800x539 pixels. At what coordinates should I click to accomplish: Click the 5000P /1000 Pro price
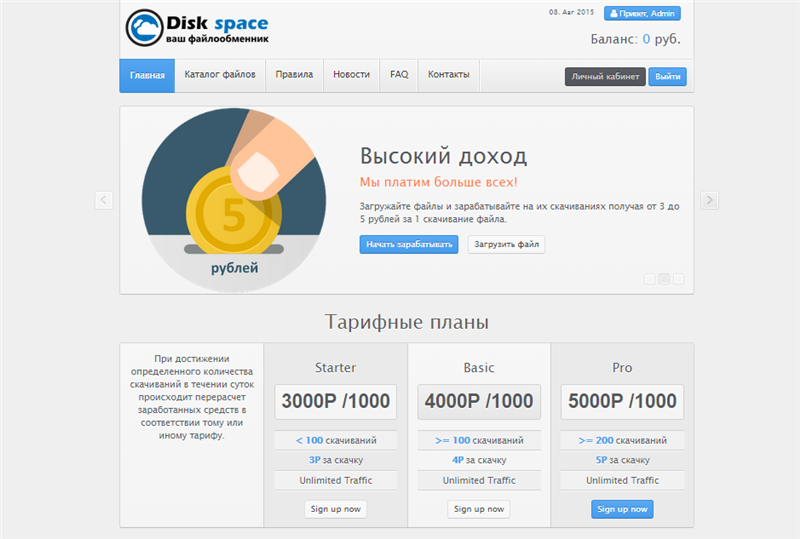click(622, 402)
